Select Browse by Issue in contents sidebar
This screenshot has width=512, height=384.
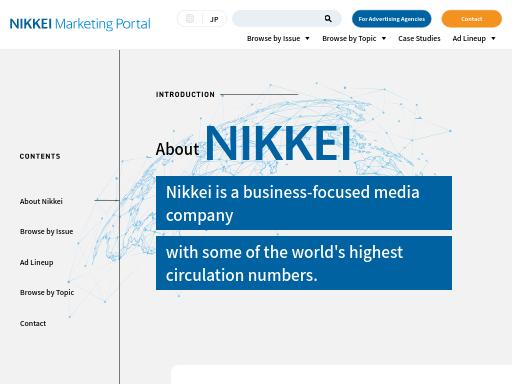click(46, 231)
